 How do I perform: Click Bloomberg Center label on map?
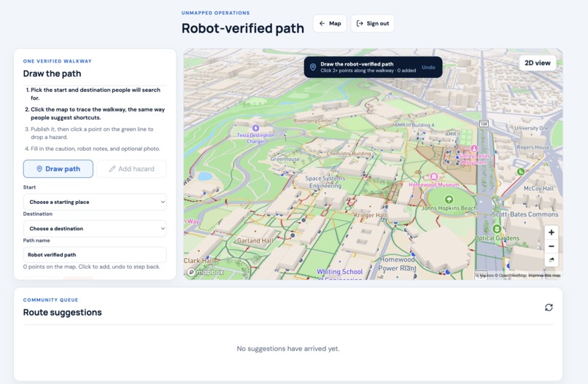pos(313,121)
